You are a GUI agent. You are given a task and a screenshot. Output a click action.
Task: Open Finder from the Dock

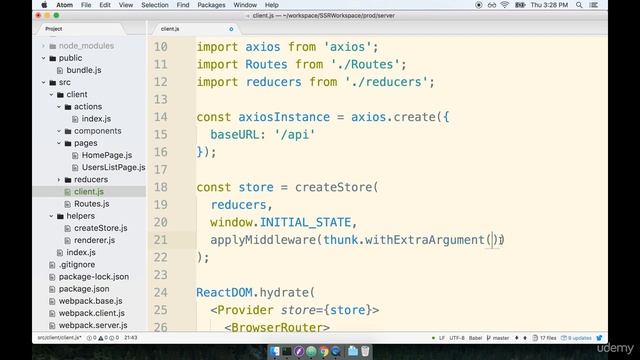pos(275,351)
